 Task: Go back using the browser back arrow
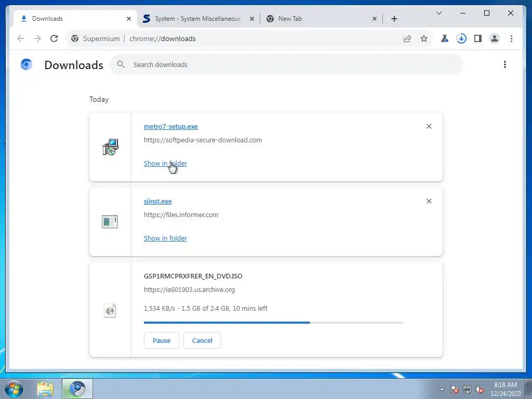[21, 38]
